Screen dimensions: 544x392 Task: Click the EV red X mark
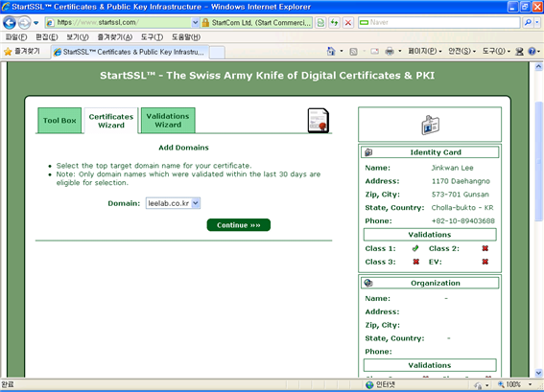point(485,262)
